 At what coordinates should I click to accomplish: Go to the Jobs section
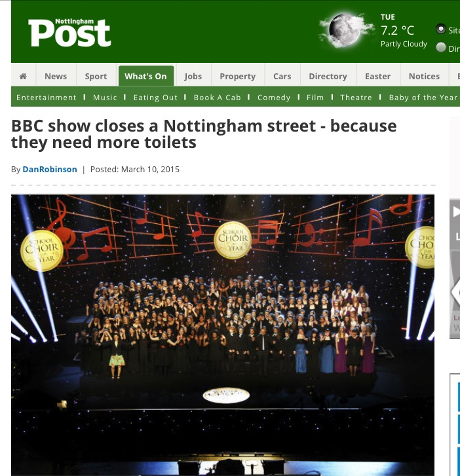[x=193, y=76]
